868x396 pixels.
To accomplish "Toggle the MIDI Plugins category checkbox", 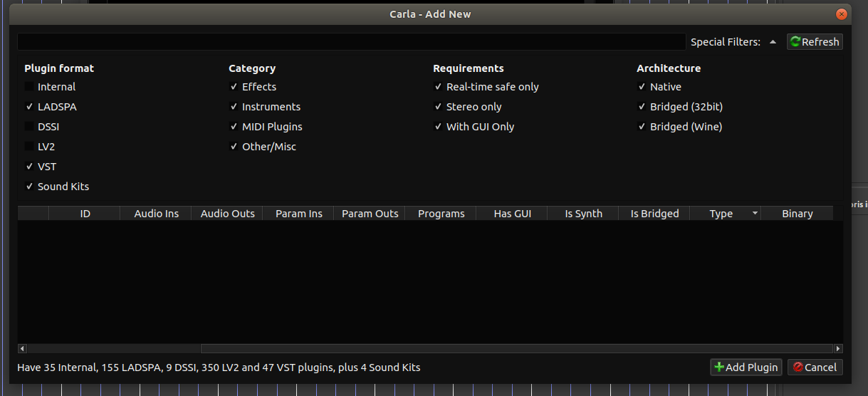I will [234, 127].
